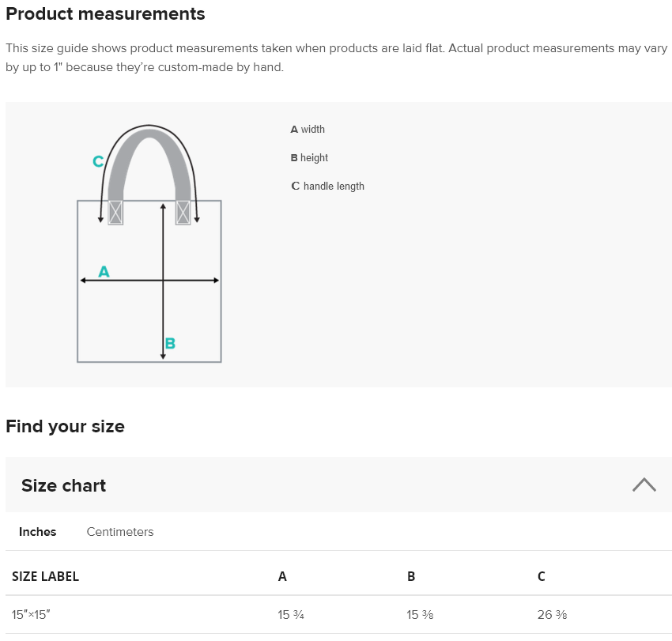Image resolution: width=672 pixels, height=641 pixels.
Task: Select the Inches tab
Action: click(38, 532)
